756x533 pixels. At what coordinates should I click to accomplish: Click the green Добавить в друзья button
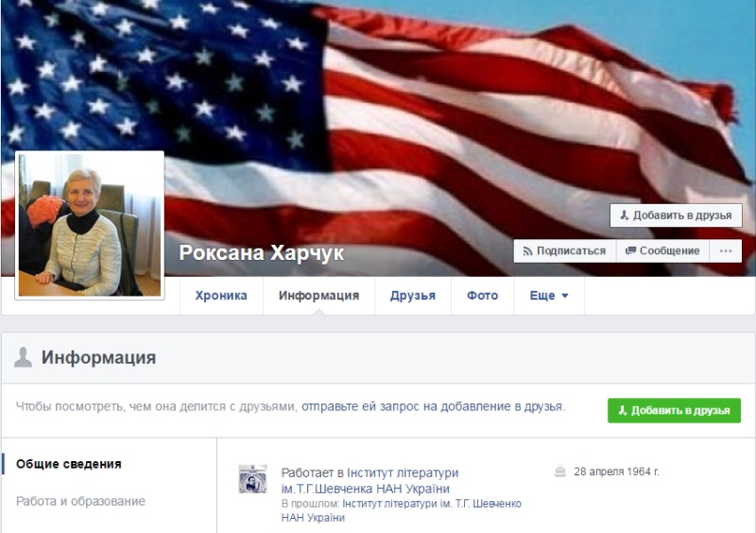(674, 410)
